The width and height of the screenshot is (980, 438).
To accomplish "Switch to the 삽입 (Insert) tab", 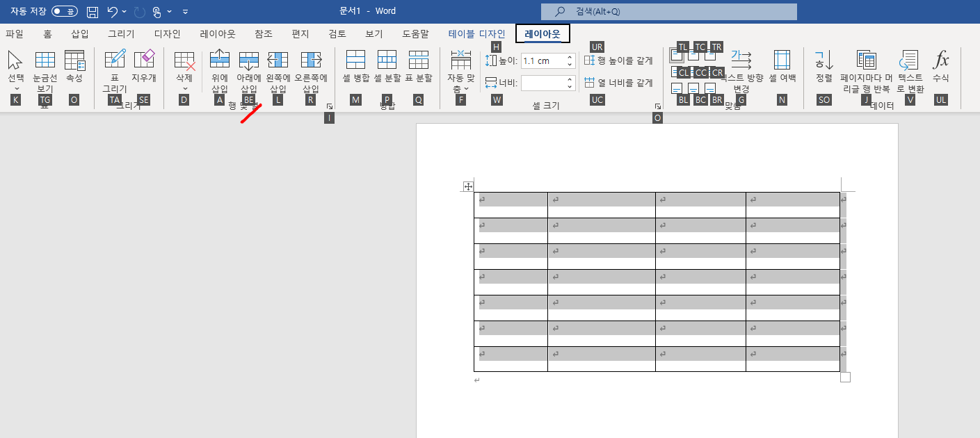I will coord(80,33).
